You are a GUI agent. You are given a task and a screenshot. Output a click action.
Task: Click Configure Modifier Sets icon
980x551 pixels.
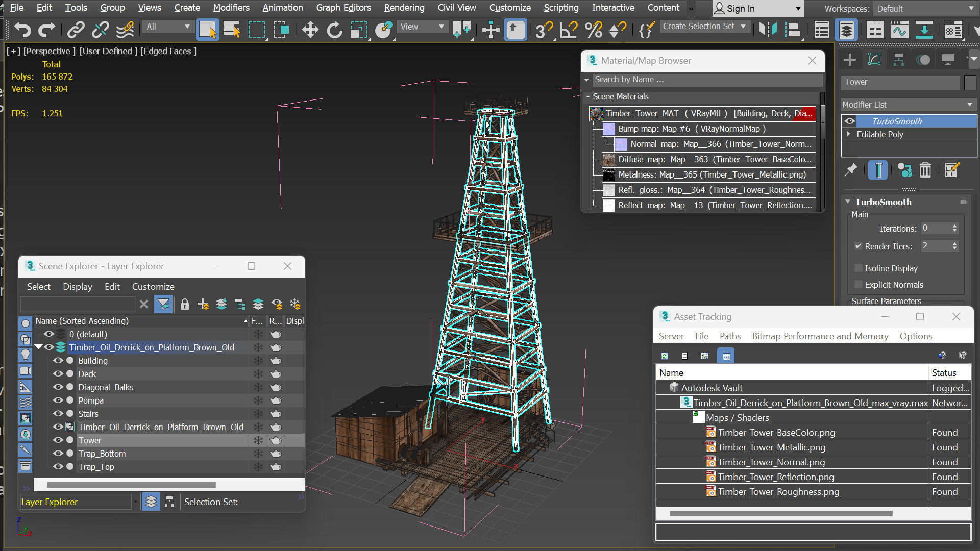(x=952, y=170)
